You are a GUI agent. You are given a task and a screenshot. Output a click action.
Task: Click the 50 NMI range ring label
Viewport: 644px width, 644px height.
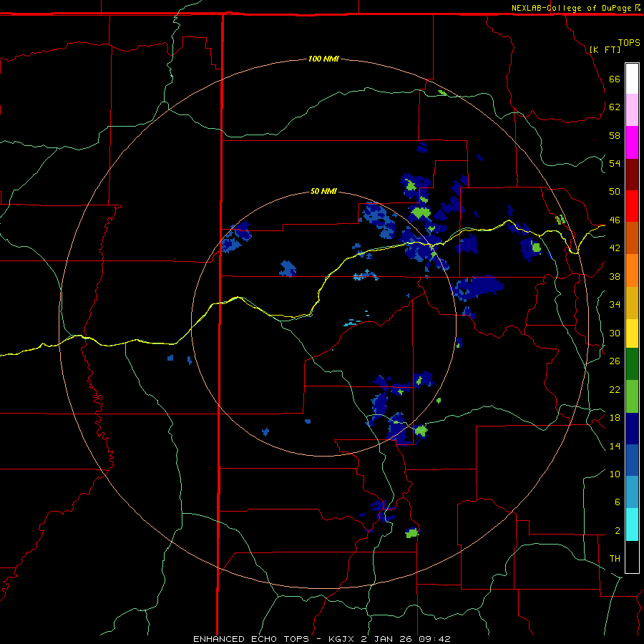click(x=323, y=191)
